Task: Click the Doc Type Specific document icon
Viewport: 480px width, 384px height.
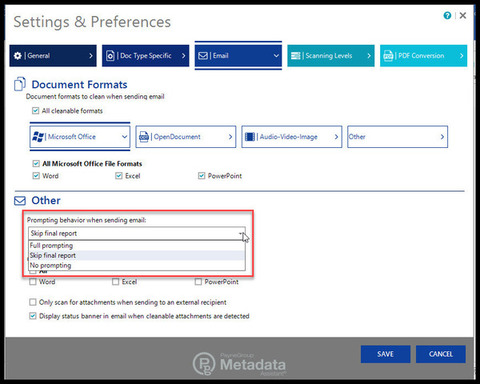Action: 110,56
